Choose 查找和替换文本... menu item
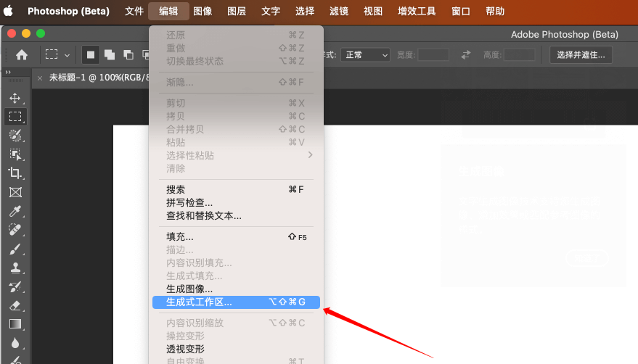Image resolution: width=638 pixels, height=364 pixels. pos(236,215)
